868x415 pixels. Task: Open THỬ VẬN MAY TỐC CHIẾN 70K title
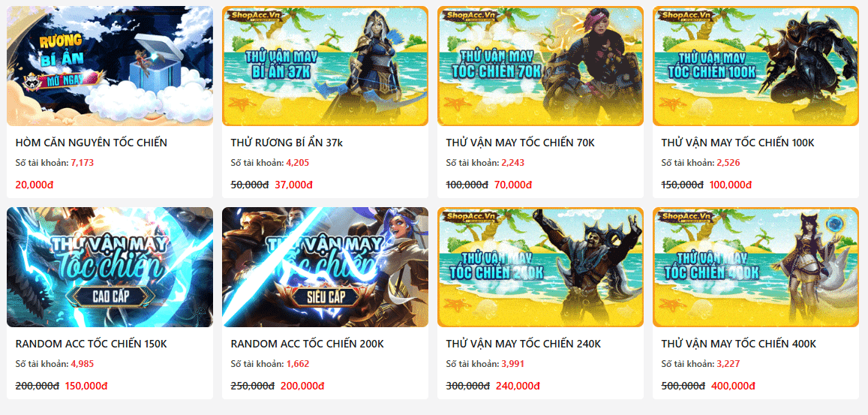pos(521,143)
